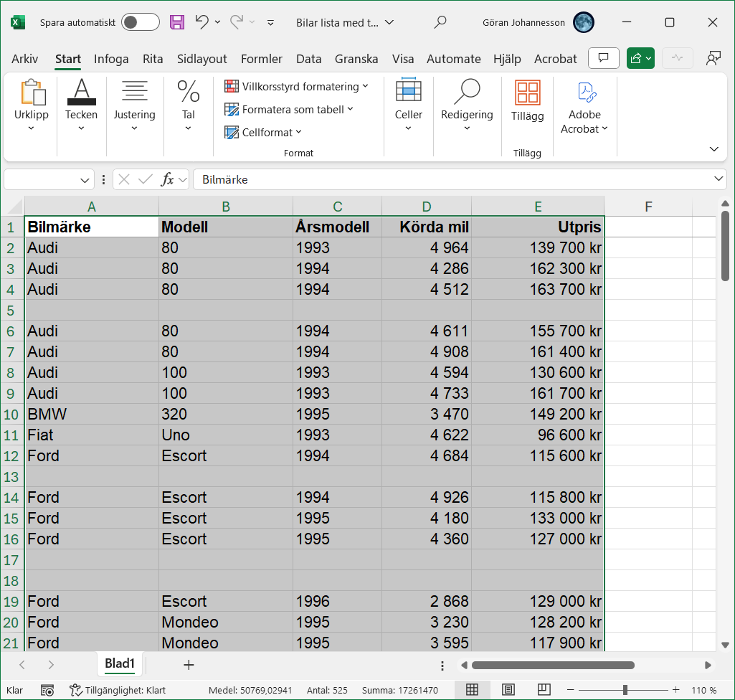Open the Search magnifier in title bar

[x=441, y=22]
